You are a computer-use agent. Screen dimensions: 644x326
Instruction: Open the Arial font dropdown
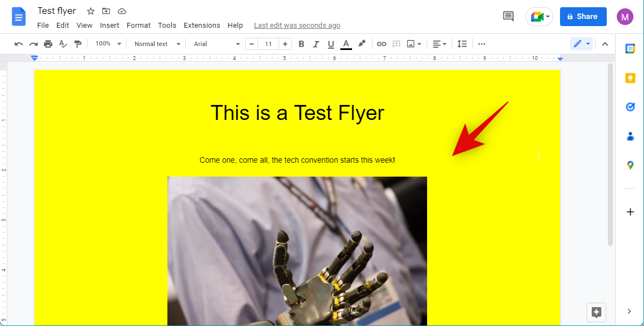216,44
